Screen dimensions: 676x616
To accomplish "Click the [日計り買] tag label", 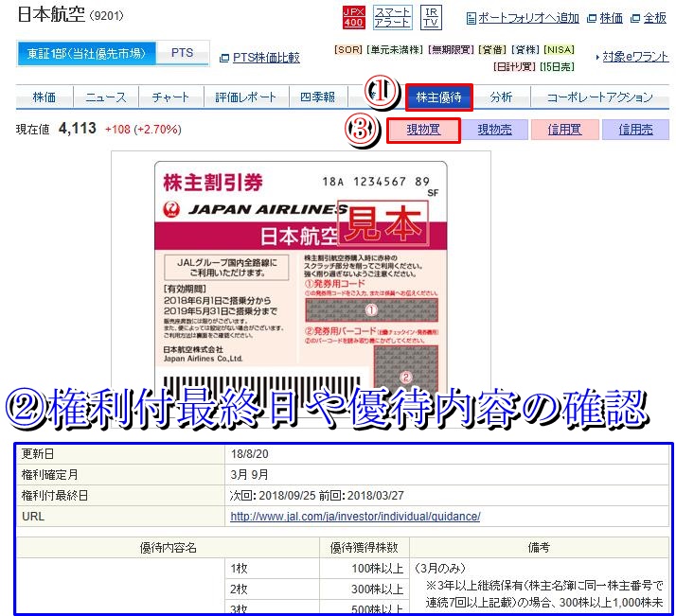I will pyautogui.click(x=514, y=67).
